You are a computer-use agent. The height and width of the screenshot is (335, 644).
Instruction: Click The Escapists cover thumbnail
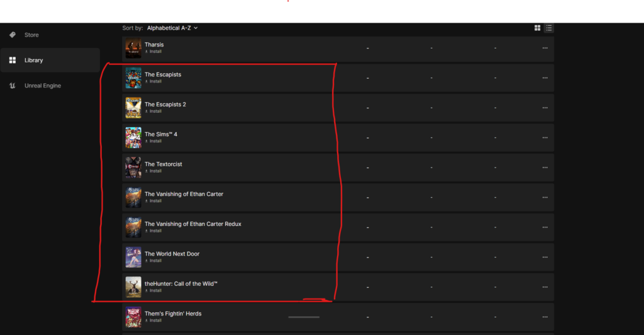tap(133, 78)
